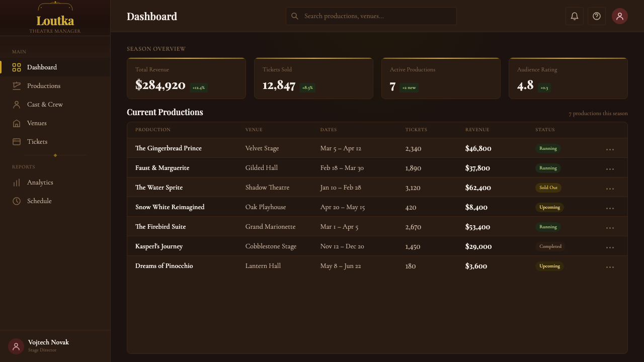Select Dreams of Pinocchio production name
The image size is (644, 362).
[x=164, y=266]
